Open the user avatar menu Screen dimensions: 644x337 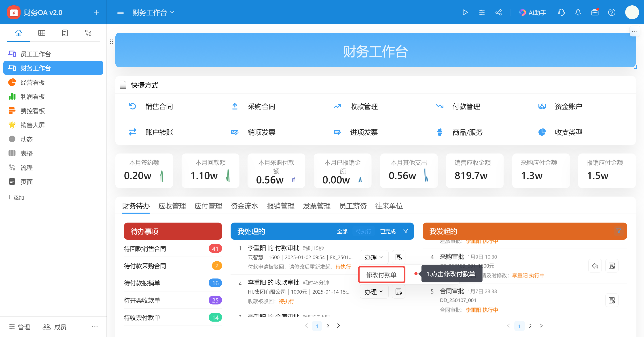click(632, 12)
